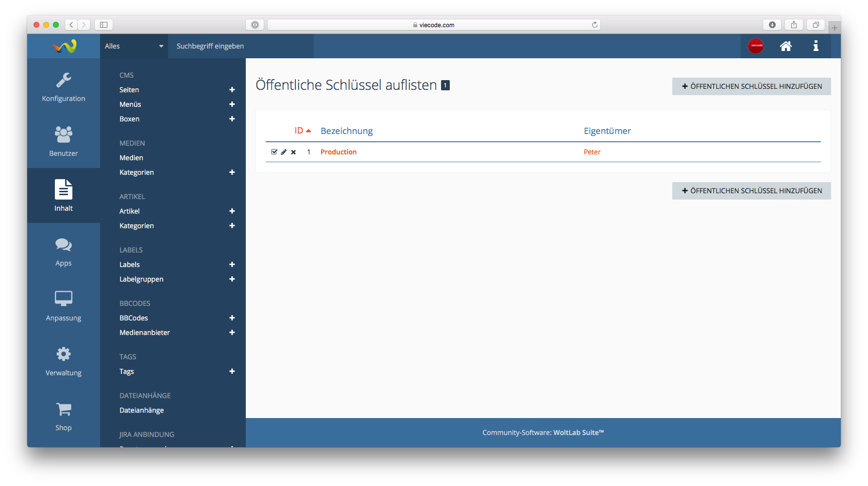Open owner Peter's link
The height and width of the screenshot is (486, 868).
pyautogui.click(x=592, y=152)
